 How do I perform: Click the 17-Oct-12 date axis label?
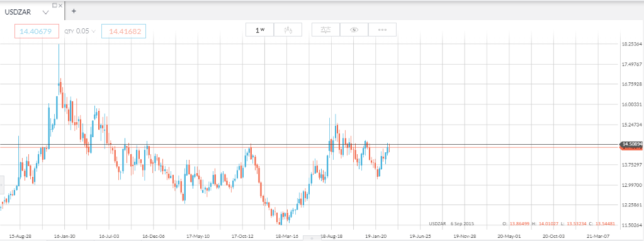point(242,236)
